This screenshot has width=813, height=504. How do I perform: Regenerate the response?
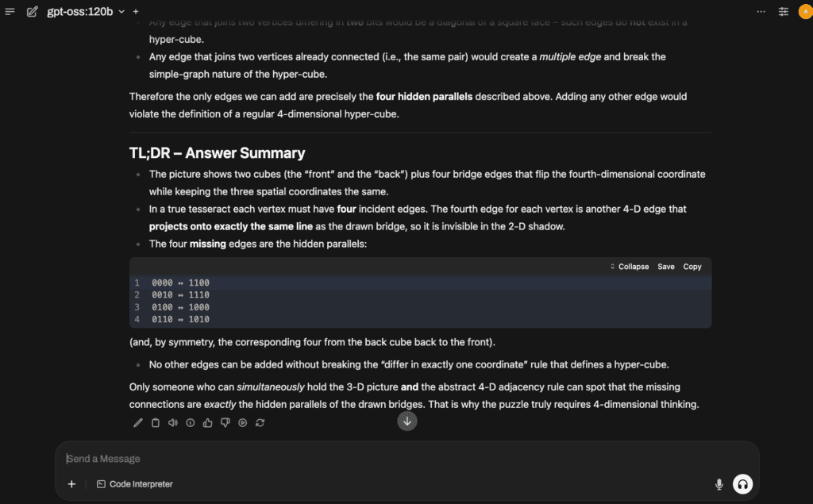260,422
